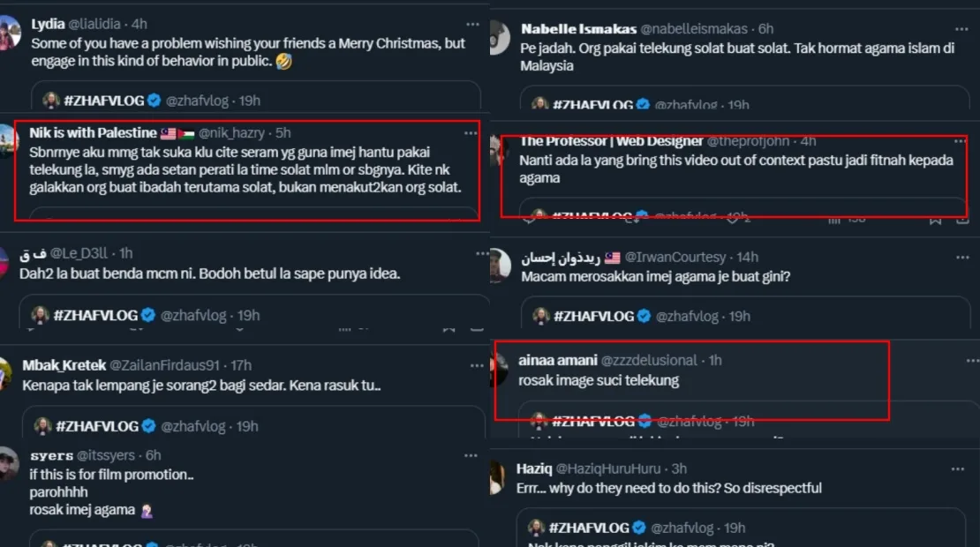Open more options menu on Lydia's tweet
The image size is (980, 547).
(x=473, y=24)
